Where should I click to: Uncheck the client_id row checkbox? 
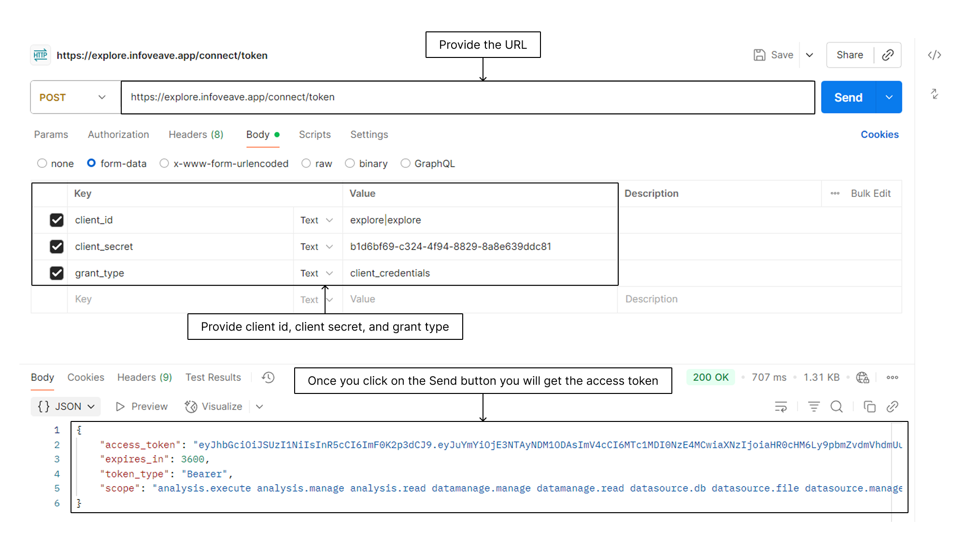pos(57,220)
